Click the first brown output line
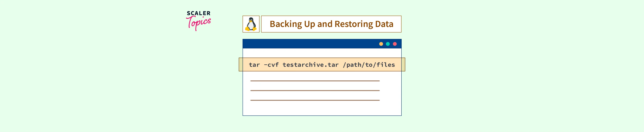The width and height of the screenshot is (644, 132). 315,81
